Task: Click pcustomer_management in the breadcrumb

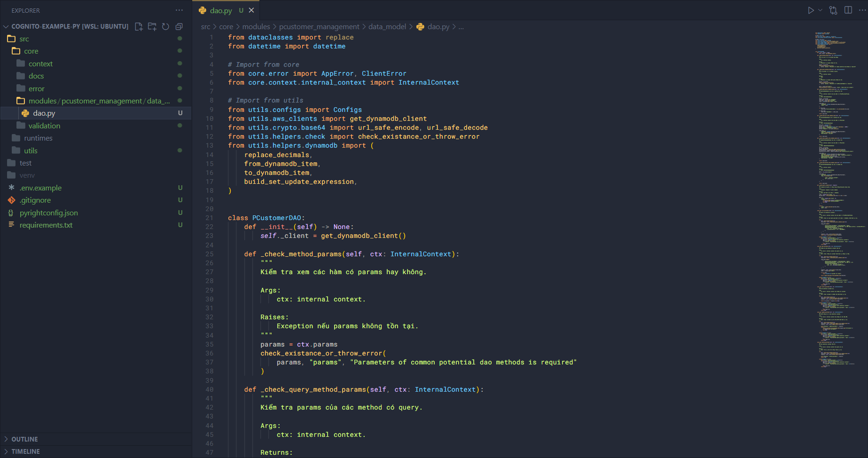Action: 319,27
